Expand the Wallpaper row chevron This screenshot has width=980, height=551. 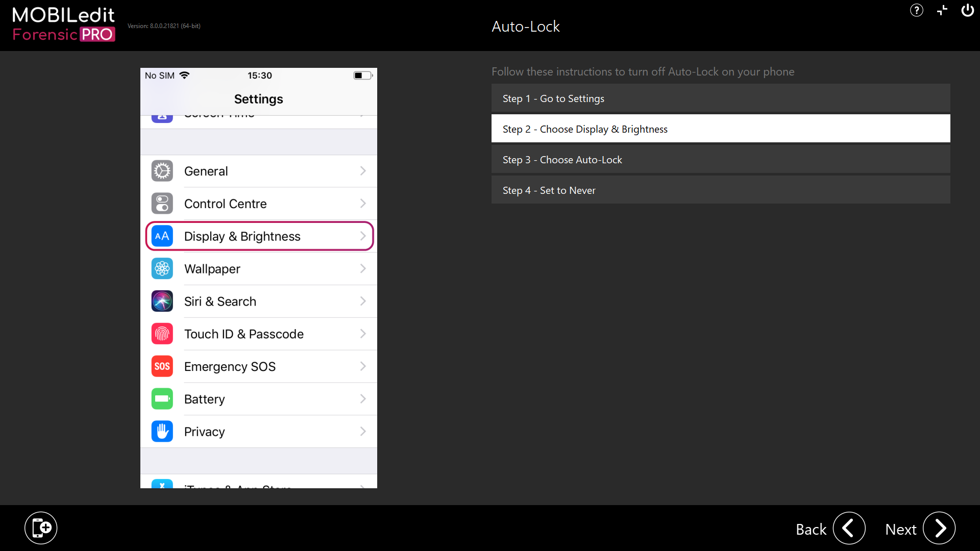pyautogui.click(x=363, y=269)
